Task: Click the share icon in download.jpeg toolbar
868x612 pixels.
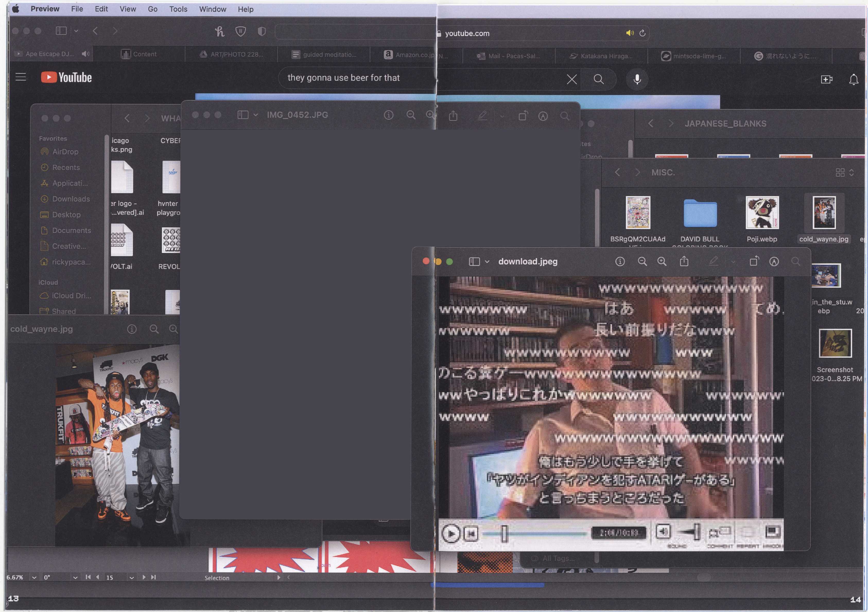Action: tap(684, 261)
